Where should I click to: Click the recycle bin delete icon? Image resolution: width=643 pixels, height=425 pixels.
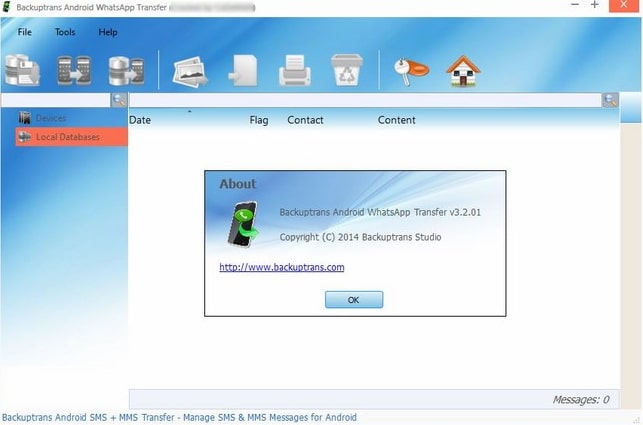pyautogui.click(x=347, y=70)
